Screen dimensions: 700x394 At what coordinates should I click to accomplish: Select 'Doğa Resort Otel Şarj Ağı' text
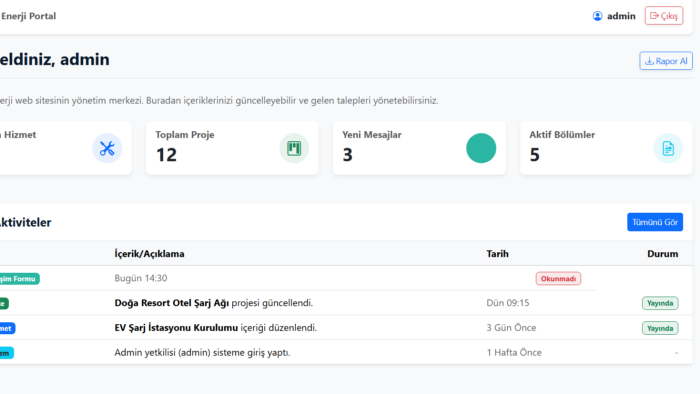click(x=171, y=303)
